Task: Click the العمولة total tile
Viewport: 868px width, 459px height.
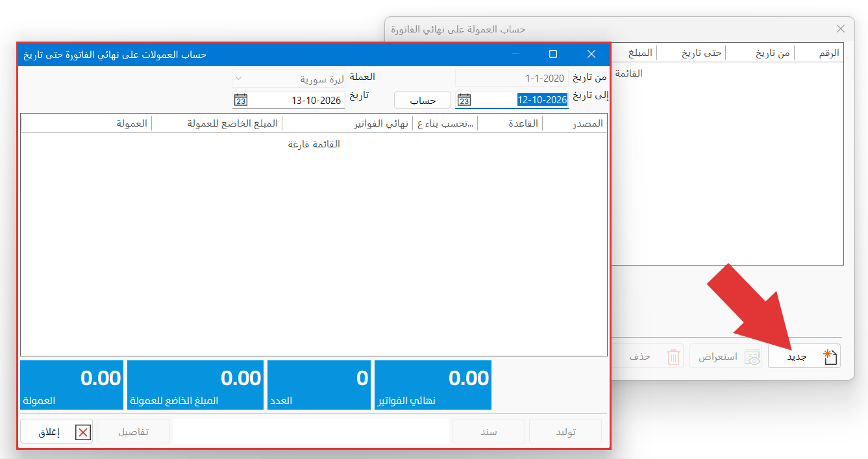Action: pyautogui.click(x=71, y=385)
